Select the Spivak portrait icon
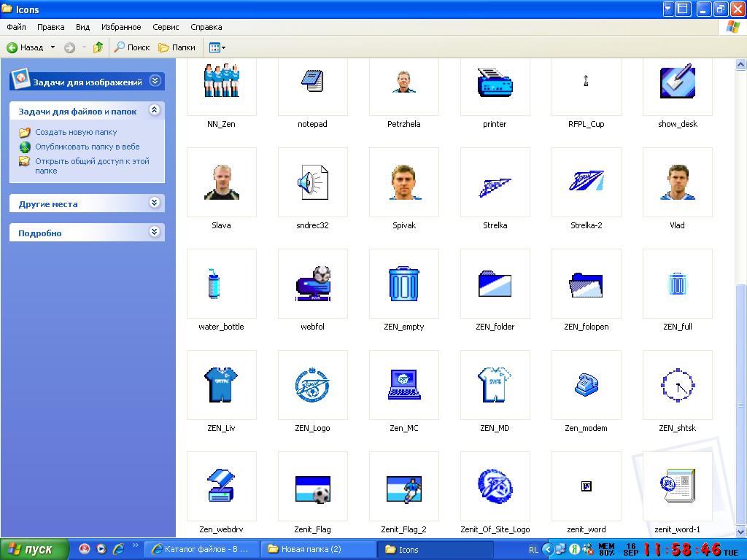This screenshot has height=560, width=747. 404,182
